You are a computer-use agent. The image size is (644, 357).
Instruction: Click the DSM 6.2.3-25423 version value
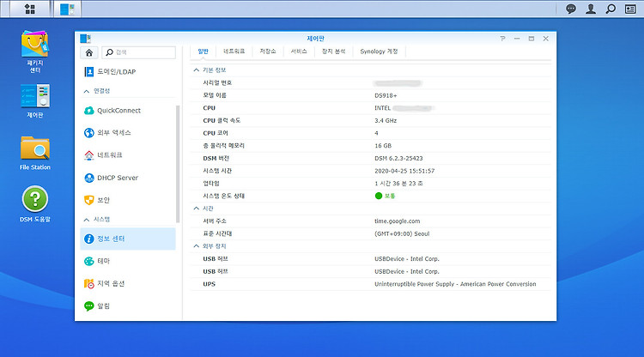398,159
